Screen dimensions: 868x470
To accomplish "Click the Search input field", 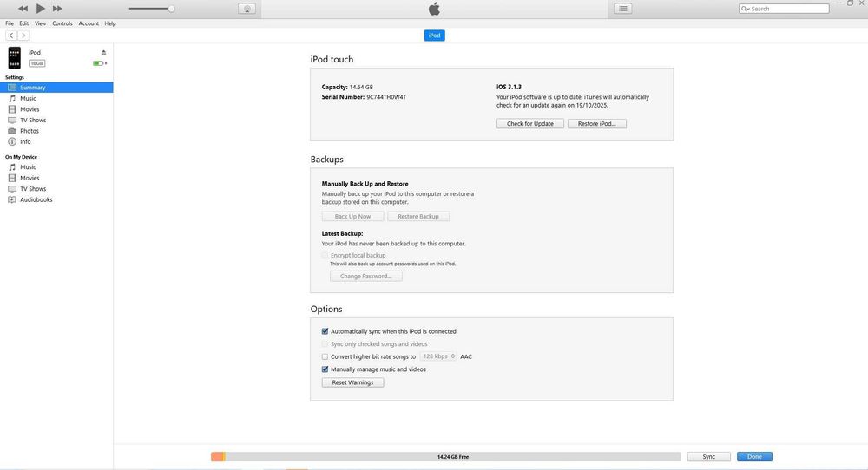I will click(x=787, y=9).
